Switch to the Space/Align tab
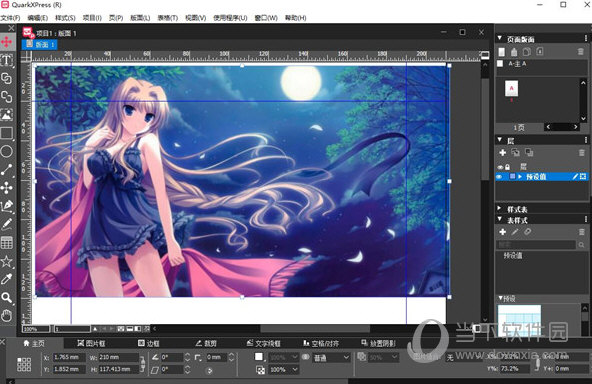The width and height of the screenshot is (592, 384). pos(321,343)
